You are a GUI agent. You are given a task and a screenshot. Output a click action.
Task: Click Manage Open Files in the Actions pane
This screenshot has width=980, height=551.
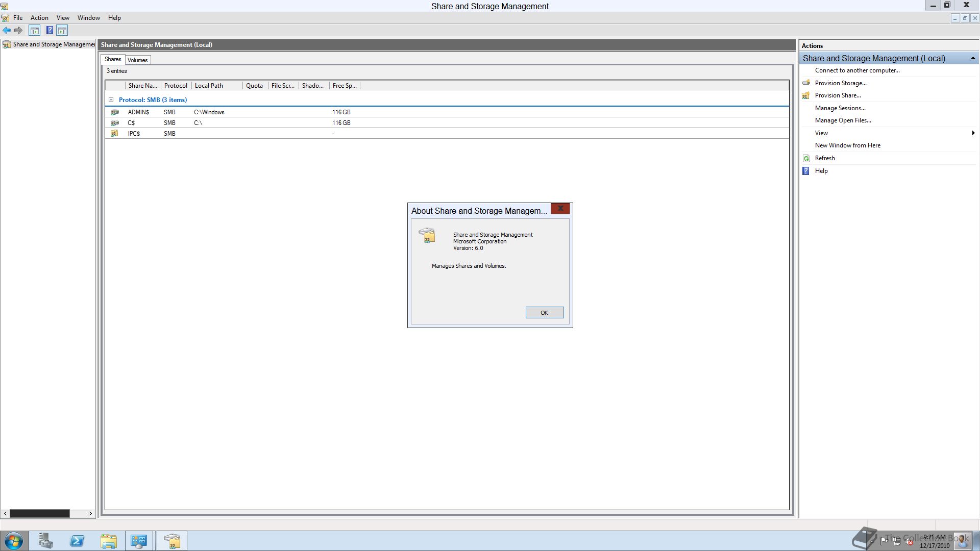843,120
